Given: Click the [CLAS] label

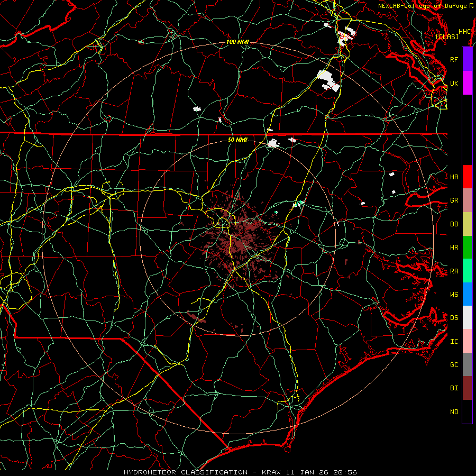Looking at the screenshot, I should (447, 36).
